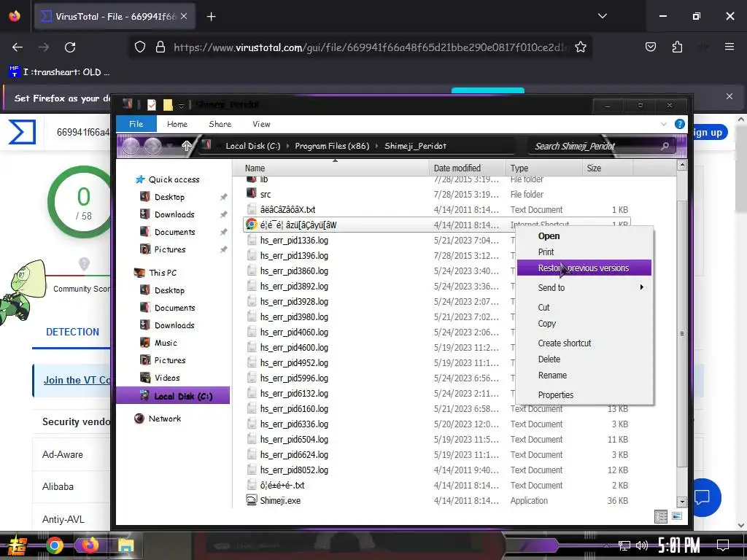Viewport: 747px width, 560px height.
Task: Select hs_err_pid1336.log file
Action: [294, 240]
